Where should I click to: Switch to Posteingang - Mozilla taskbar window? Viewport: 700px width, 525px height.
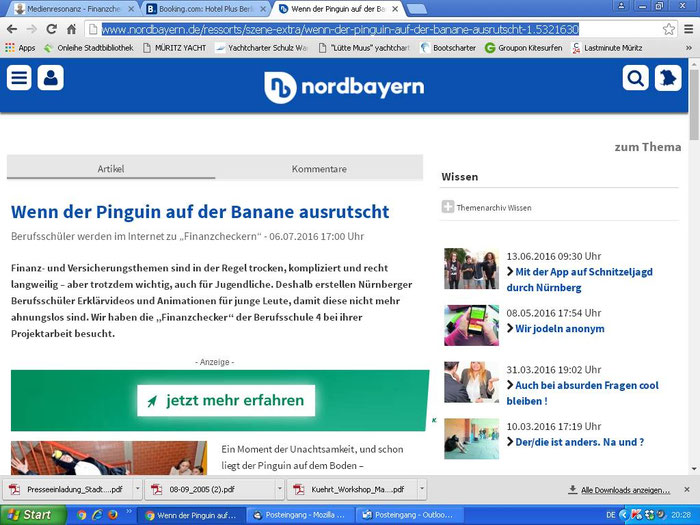click(301, 515)
